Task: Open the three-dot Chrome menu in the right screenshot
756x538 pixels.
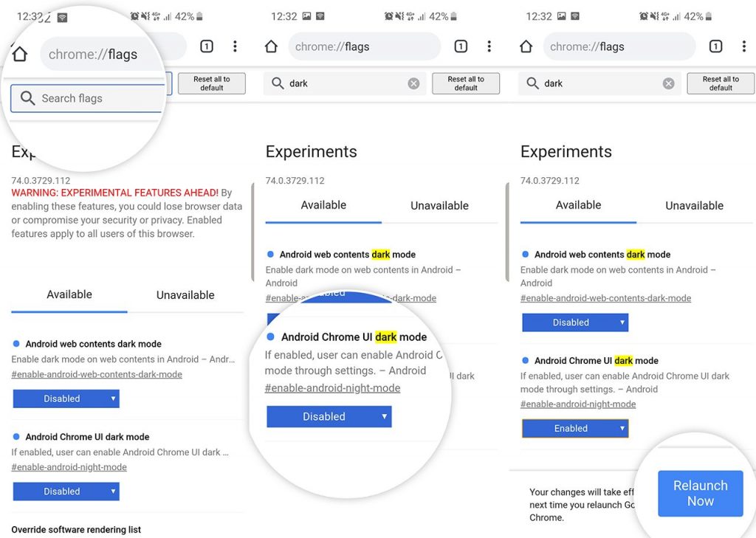Action: (744, 46)
